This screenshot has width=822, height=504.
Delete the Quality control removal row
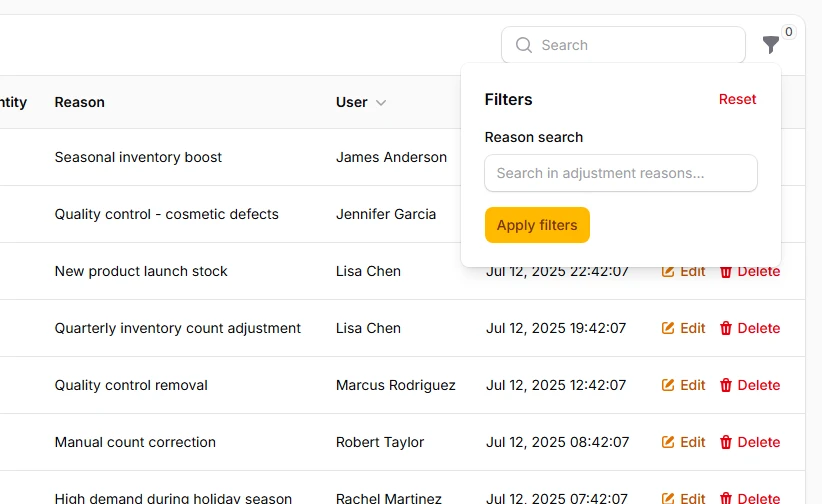(x=750, y=385)
